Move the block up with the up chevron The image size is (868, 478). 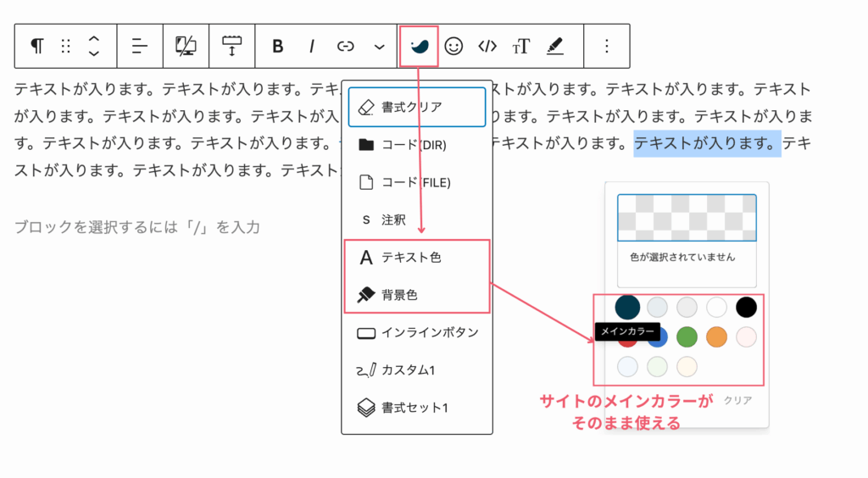tap(94, 39)
